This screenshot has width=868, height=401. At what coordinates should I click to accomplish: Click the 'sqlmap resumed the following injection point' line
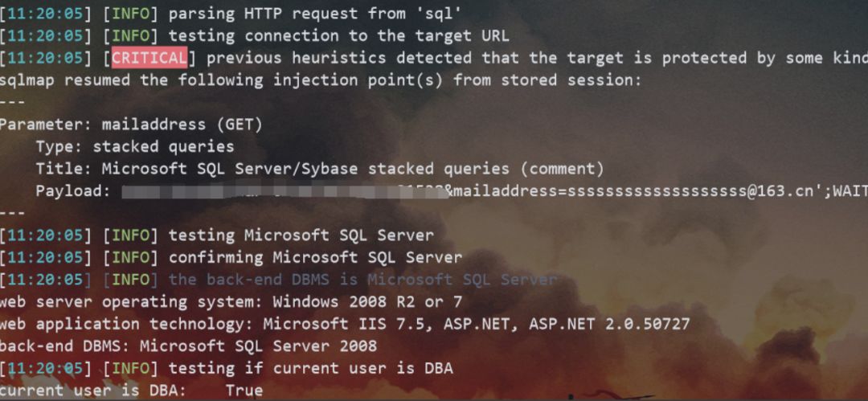[321, 80]
